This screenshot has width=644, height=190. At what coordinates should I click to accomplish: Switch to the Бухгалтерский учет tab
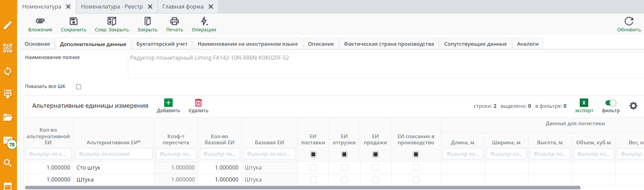(x=162, y=44)
